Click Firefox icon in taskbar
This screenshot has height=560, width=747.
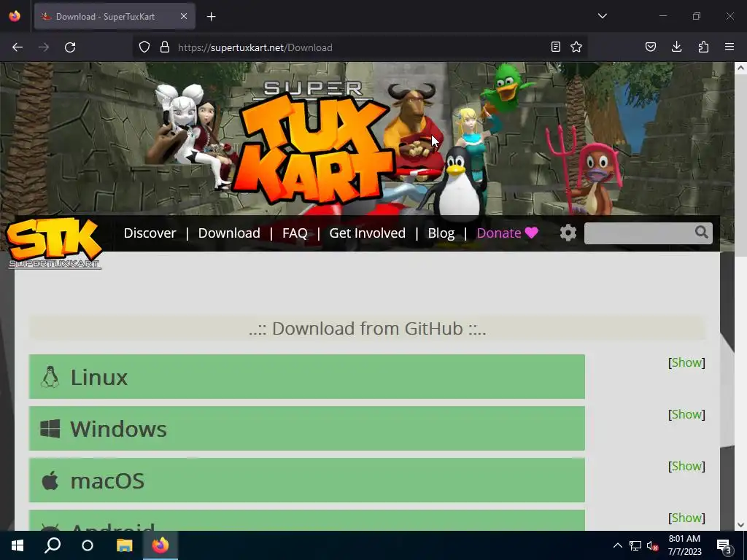pyautogui.click(x=160, y=545)
